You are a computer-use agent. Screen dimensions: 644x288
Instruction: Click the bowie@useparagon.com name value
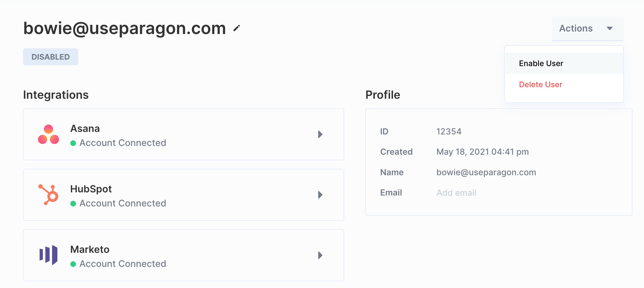(486, 172)
